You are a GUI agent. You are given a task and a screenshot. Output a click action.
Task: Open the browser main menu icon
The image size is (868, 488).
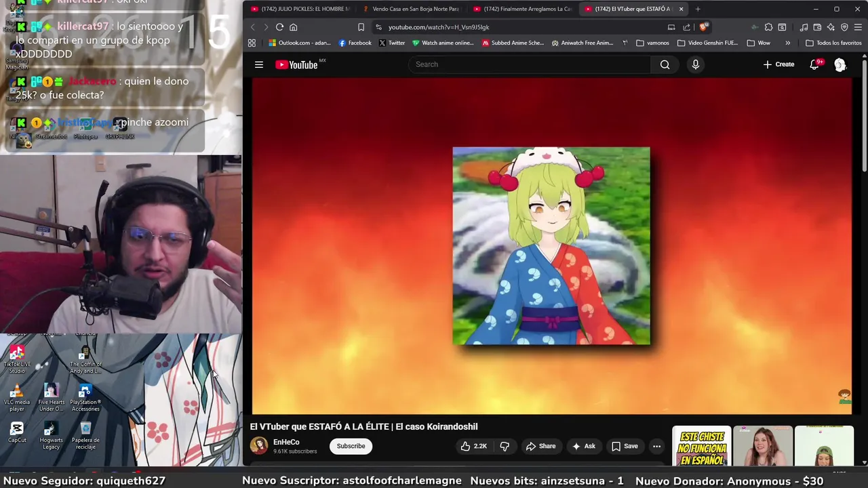(858, 27)
